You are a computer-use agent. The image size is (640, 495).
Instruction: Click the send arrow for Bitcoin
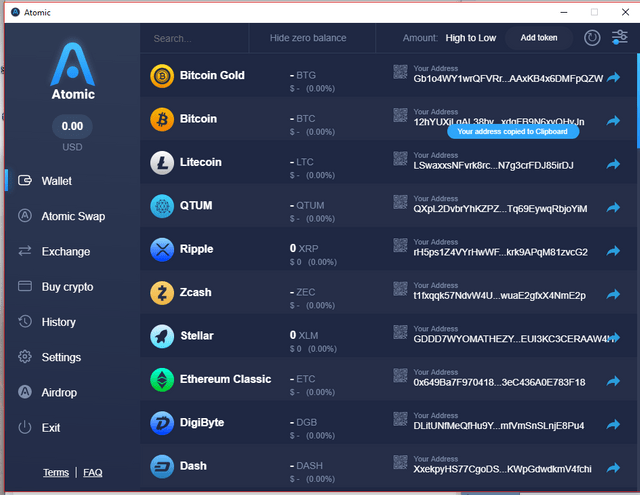613,121
